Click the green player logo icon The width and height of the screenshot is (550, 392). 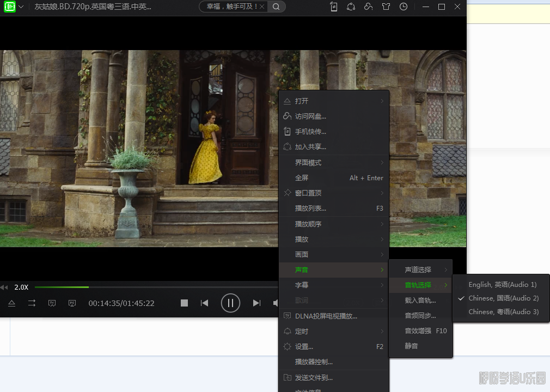click(x=9, y=7)
